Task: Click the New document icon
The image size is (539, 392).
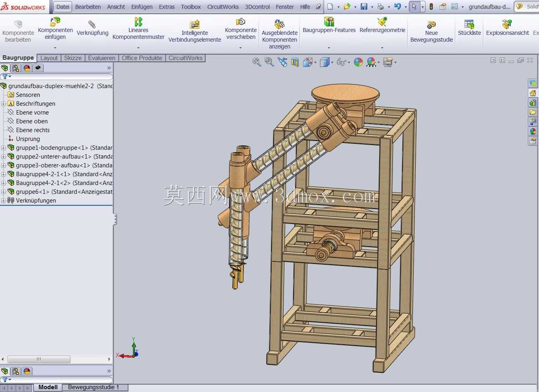Action: pyautogui.click(x=330, y=6)
